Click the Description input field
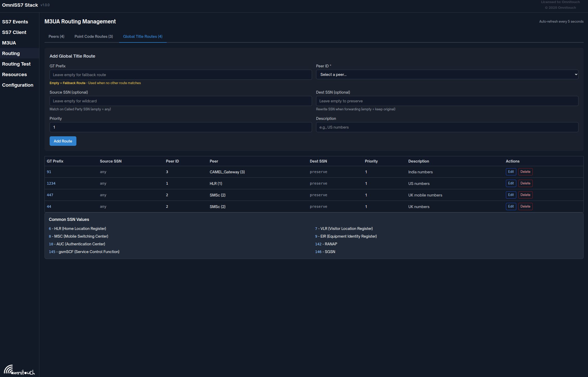 point(447,127)
